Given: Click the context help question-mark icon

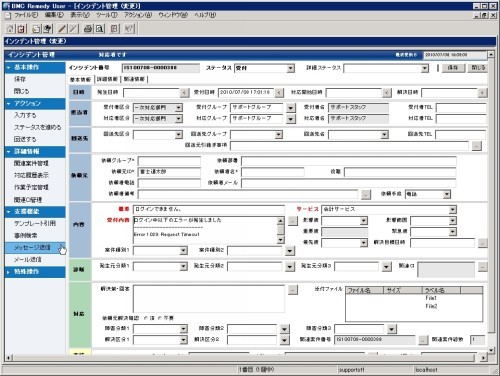Looking at the screenshot, I should pos(129,29).
